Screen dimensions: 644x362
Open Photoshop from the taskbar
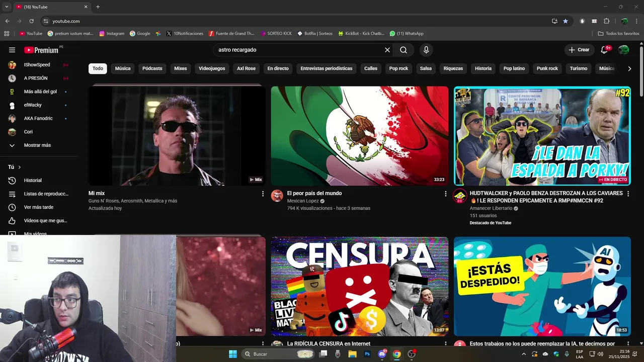[367, 354]
